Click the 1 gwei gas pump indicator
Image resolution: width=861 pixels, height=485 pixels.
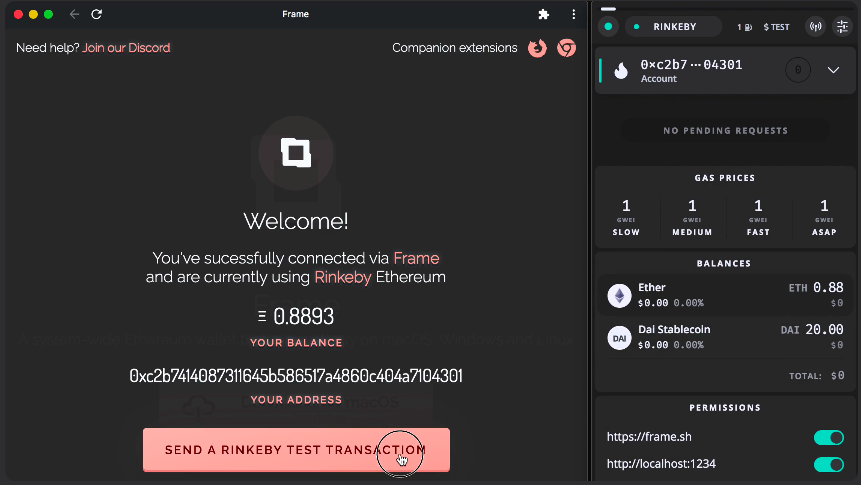[x=744, y=27]
